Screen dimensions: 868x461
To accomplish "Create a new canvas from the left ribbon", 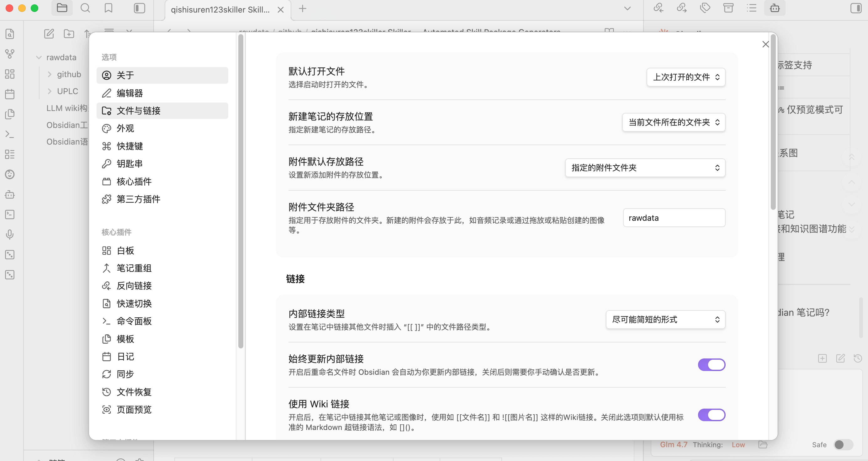I will 10,74.
